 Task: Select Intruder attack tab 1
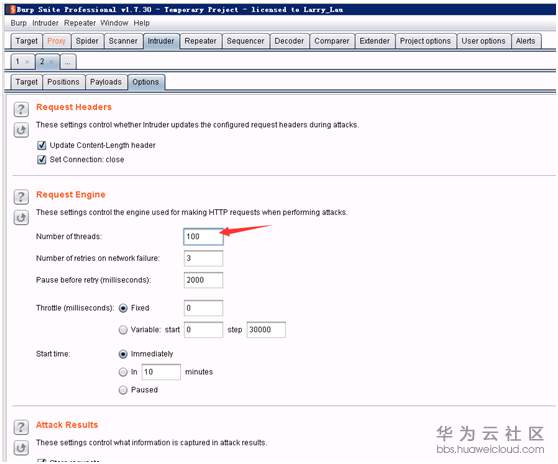pos(23,62)
